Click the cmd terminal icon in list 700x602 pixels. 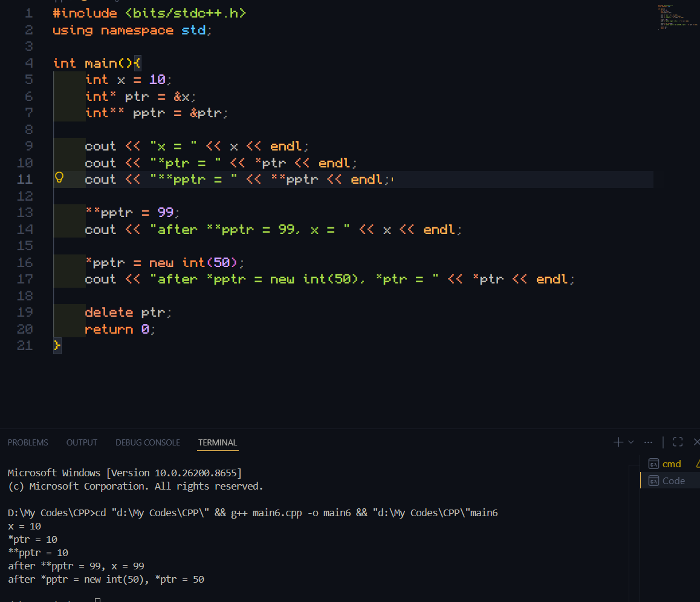(x=653, y=464)
